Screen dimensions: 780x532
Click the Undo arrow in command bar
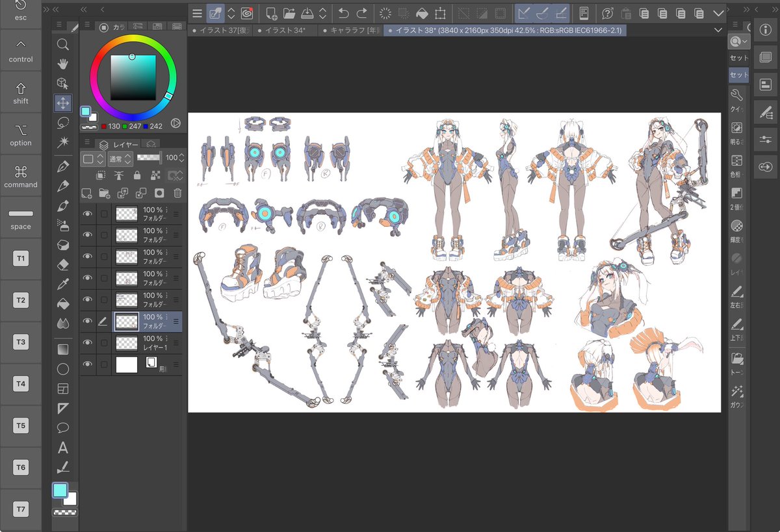[343, 13]
